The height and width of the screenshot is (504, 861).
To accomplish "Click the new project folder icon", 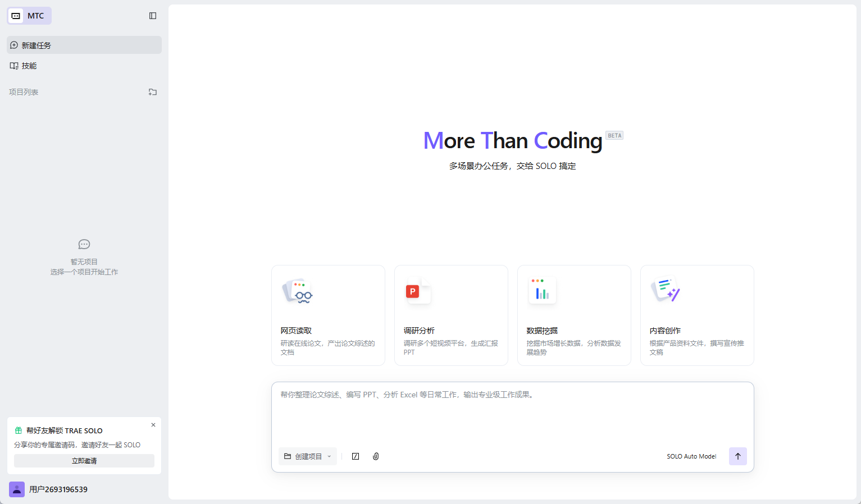I will (x=153, y=92).
